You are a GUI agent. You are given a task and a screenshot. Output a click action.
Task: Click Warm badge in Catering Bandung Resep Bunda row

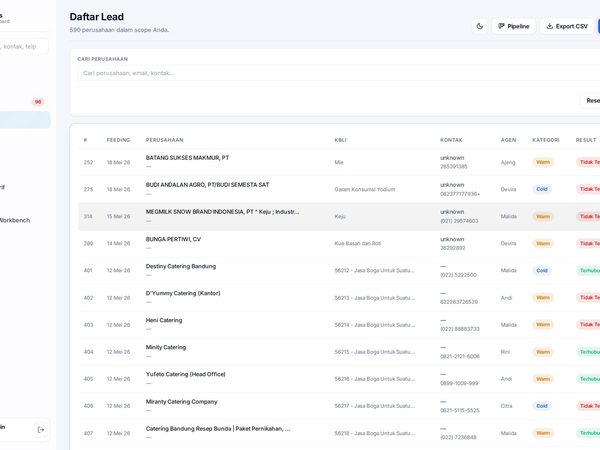543,433
